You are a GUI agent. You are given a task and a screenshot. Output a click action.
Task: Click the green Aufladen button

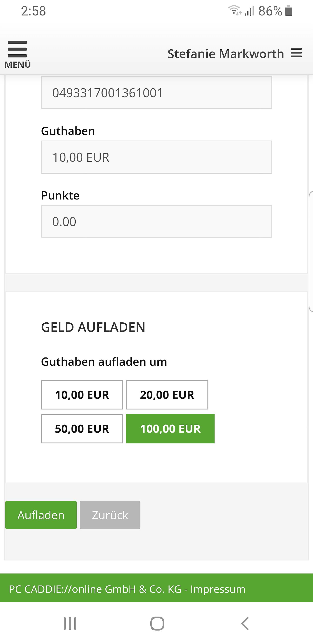tap(41, 515)
